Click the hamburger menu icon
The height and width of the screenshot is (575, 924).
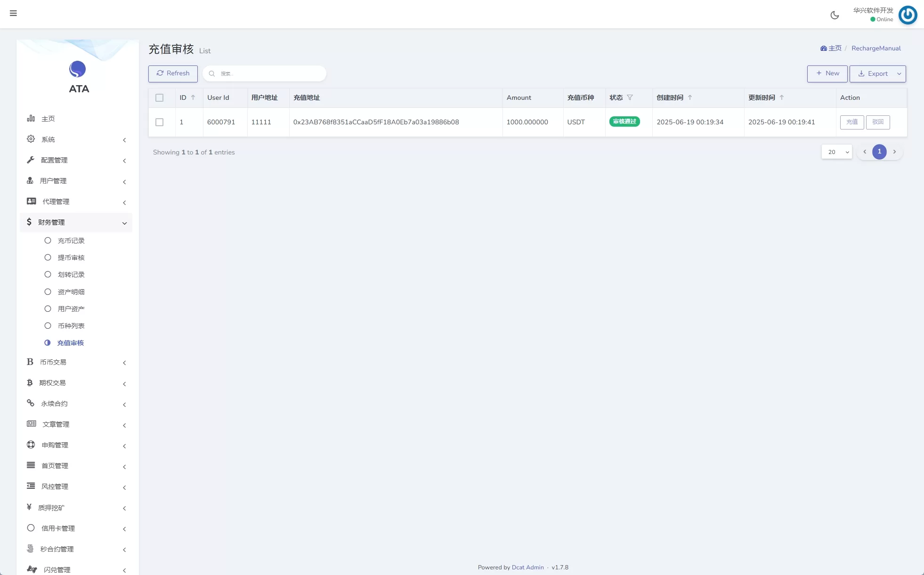13,13
